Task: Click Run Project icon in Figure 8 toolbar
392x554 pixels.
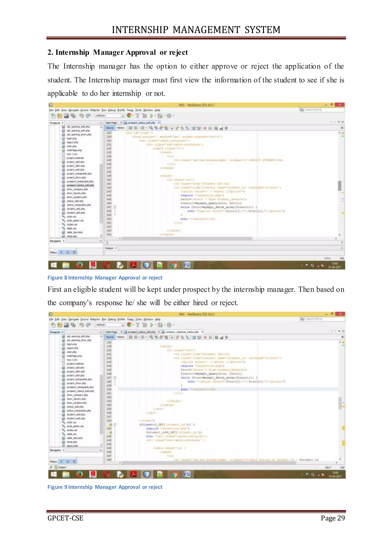Action: (x=152, y=116)
